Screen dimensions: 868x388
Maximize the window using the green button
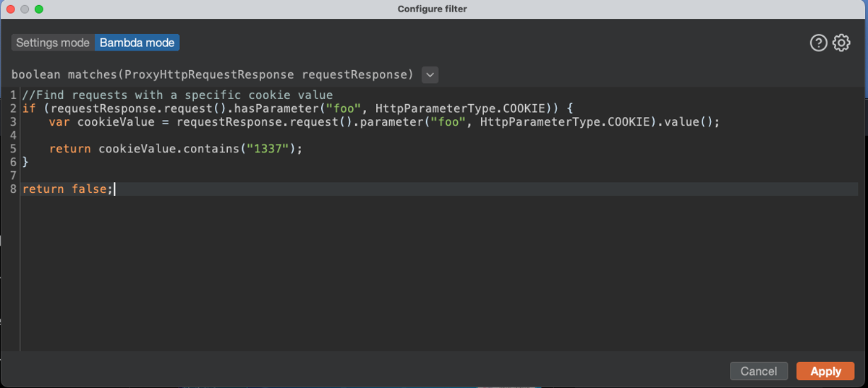[x=39, y=9]
